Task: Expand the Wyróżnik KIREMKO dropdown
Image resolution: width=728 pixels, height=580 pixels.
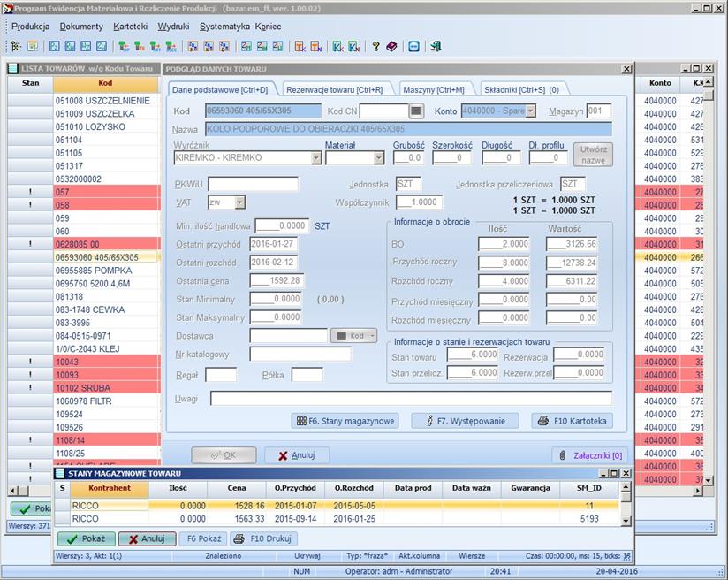Action: pos(316,158)
